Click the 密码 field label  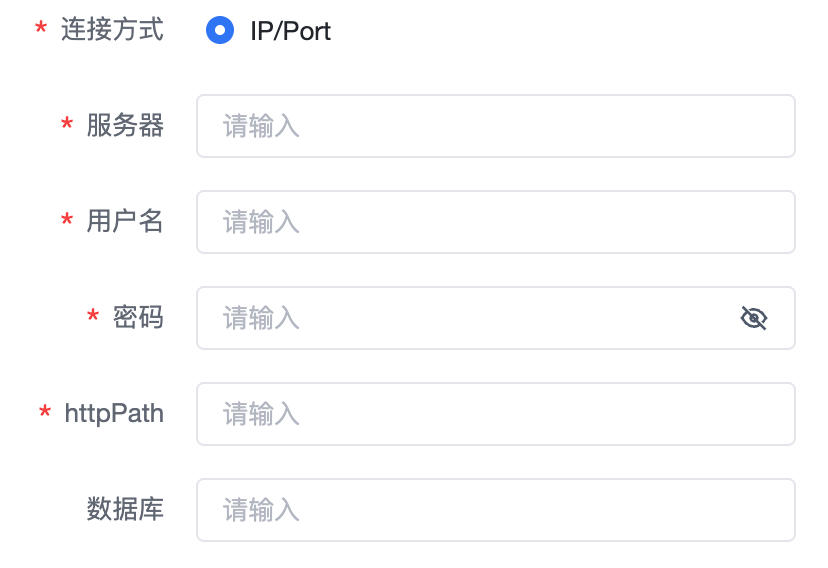(138, 317)
